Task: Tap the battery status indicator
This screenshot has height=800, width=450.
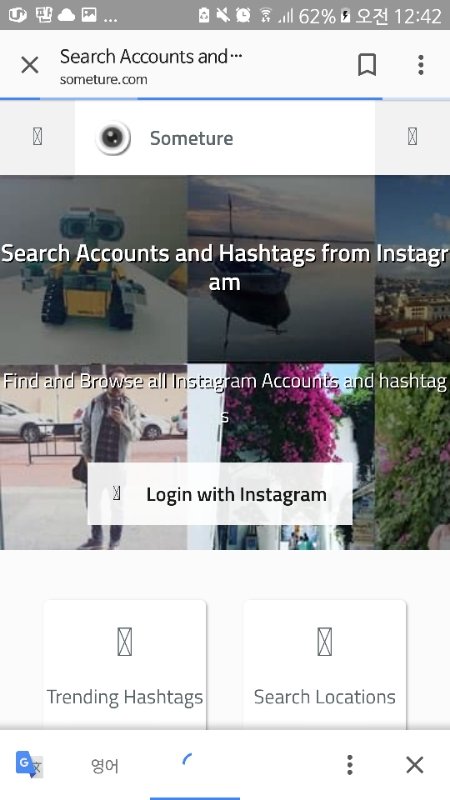Action: pyautogui.click(x=345, y=16)
